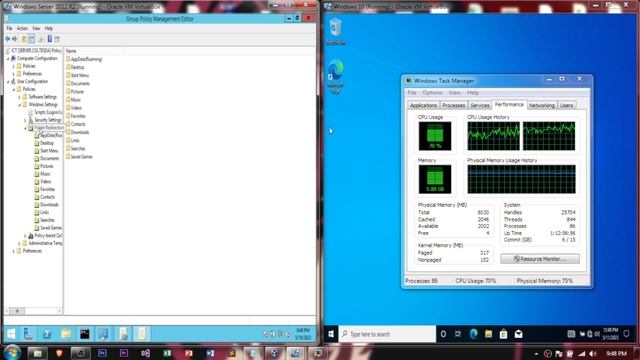Click the Resource Monitor button
Screen dimensions: 640x360
coord(540,259)
